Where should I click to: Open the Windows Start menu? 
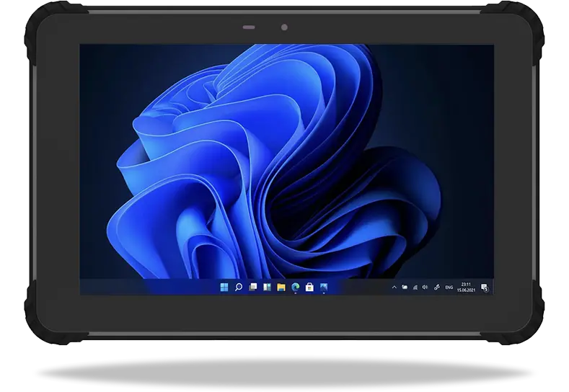224,288
